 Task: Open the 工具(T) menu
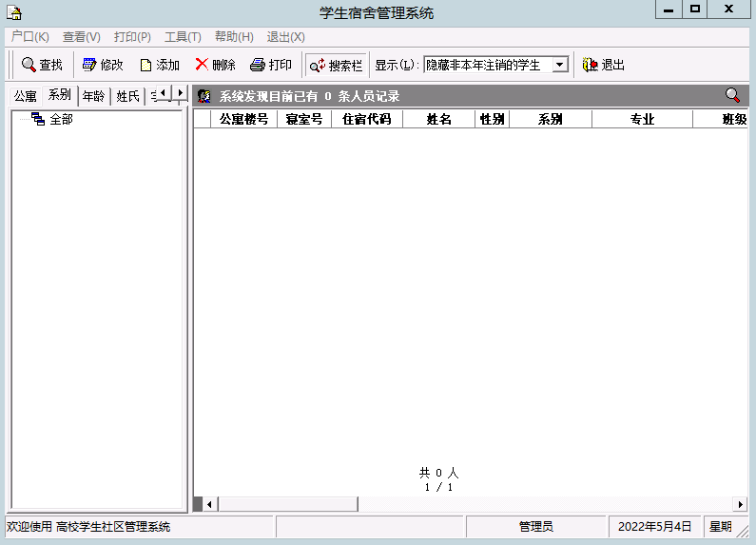coord(183,37)
